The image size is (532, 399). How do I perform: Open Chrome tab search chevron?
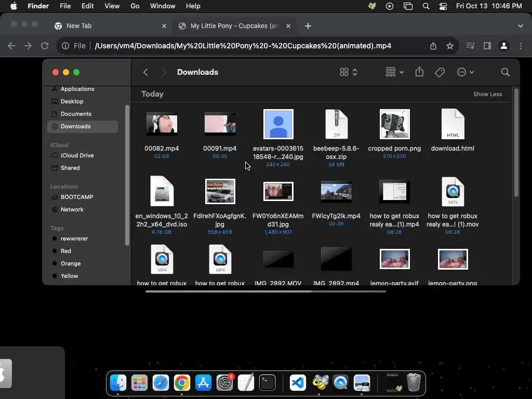tap(521, 26)
